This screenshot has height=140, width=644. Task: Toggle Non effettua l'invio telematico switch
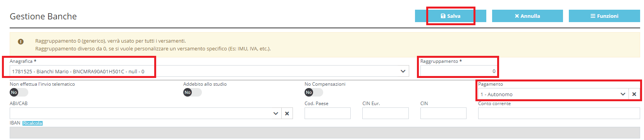pos(19,92)
